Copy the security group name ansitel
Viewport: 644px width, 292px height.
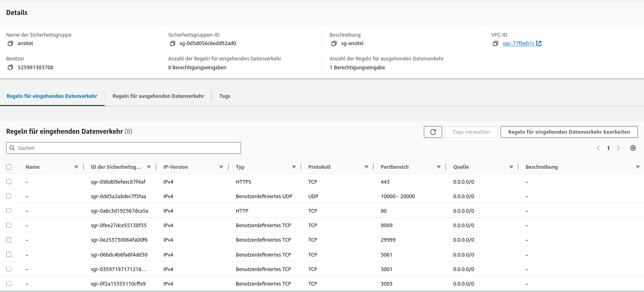10,43
